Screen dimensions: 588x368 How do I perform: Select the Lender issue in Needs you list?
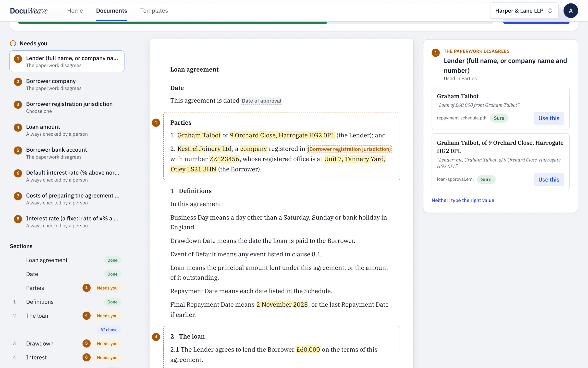[67, 61]
